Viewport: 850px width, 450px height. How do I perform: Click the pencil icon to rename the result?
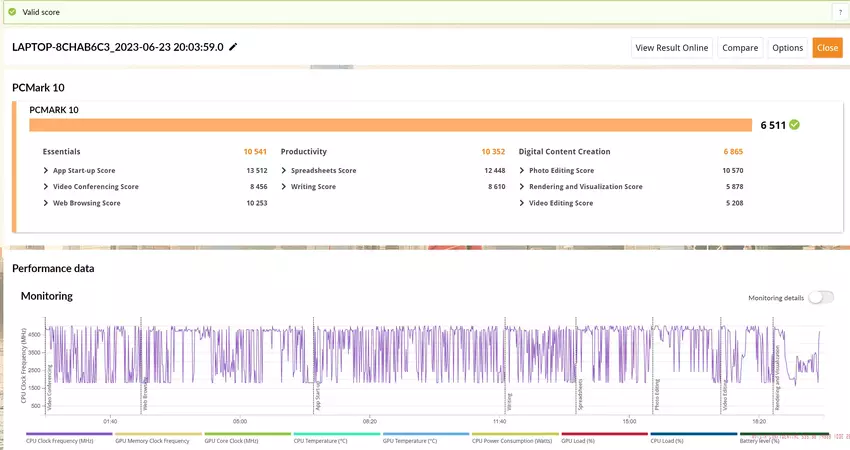pyautogui.click(x=233, y=47)
